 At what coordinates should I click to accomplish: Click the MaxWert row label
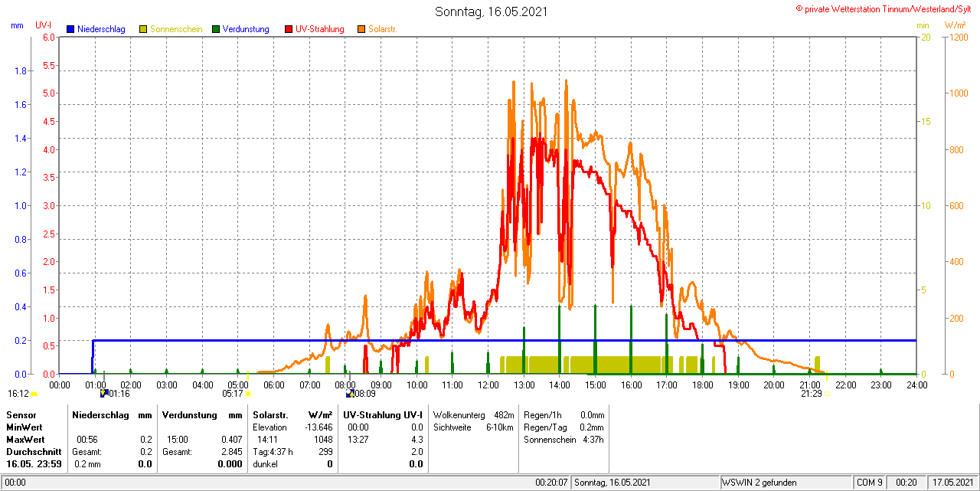pyautogui.click(x=25, y=440)
